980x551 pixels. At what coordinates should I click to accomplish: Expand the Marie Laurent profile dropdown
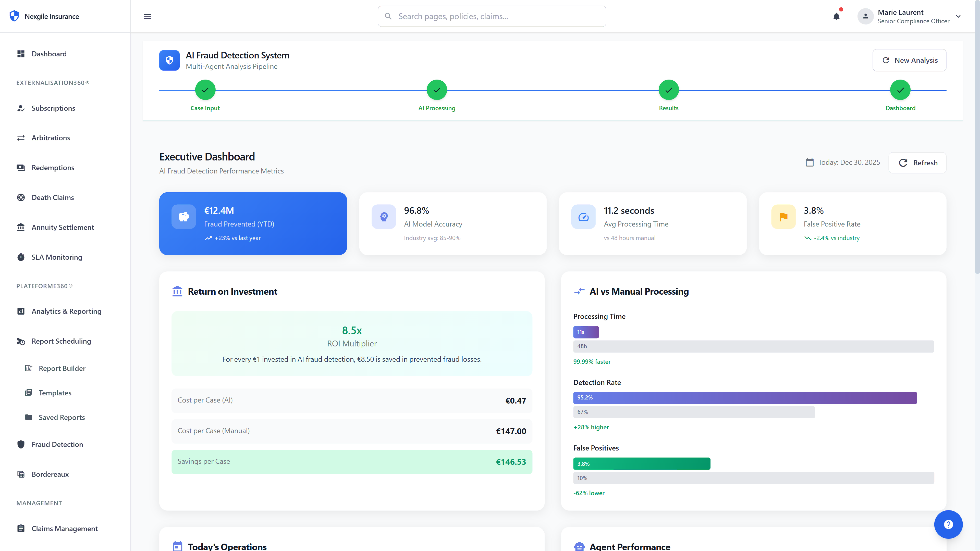958,16
